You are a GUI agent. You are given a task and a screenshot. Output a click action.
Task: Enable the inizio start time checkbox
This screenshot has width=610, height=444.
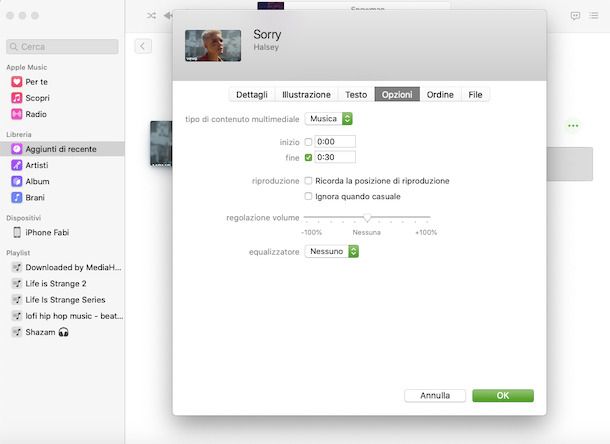coord(308,142)
